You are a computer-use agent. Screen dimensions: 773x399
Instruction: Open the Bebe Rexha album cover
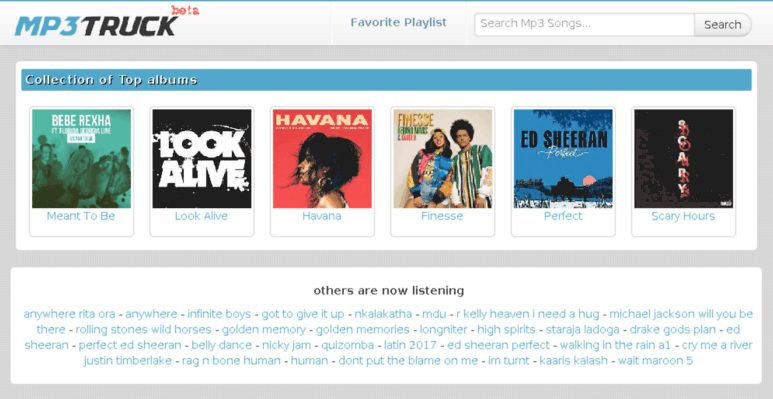(x=81, y=158)
